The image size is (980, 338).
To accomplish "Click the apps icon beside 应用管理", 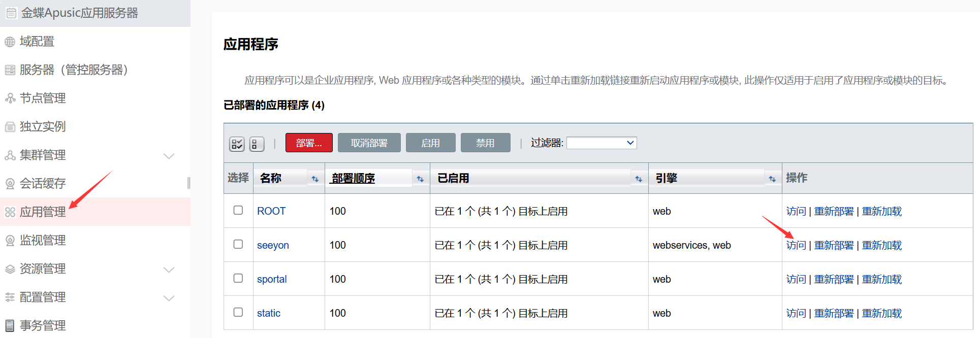I will [10, 212].
